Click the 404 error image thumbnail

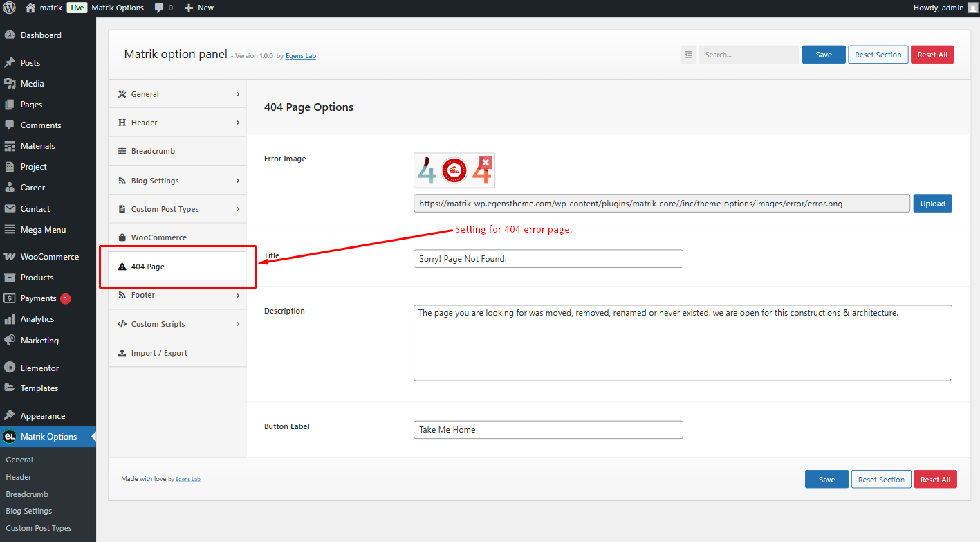click(454, 170)
